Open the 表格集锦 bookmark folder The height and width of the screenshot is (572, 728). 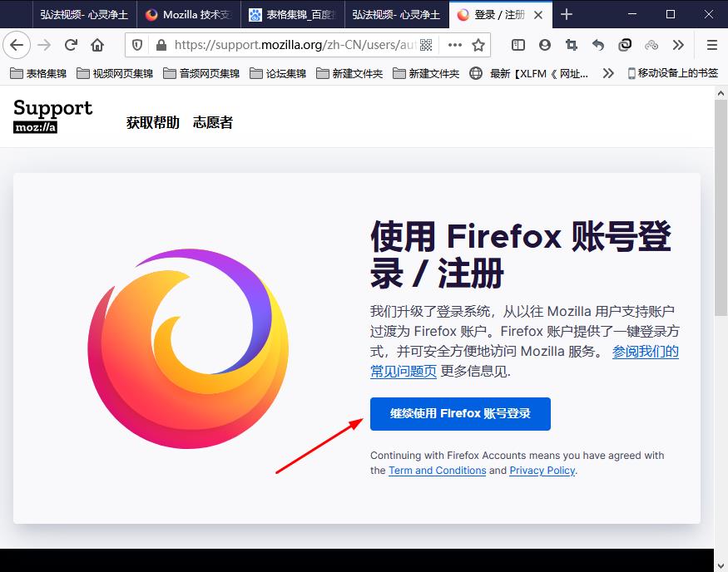coord(38,73)
